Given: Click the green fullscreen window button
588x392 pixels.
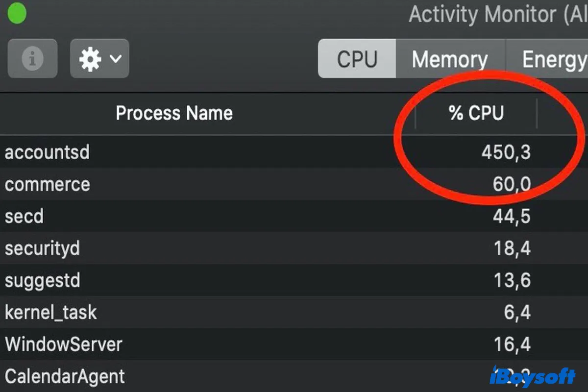Looking at the screenshot, I should click(16, 14).
